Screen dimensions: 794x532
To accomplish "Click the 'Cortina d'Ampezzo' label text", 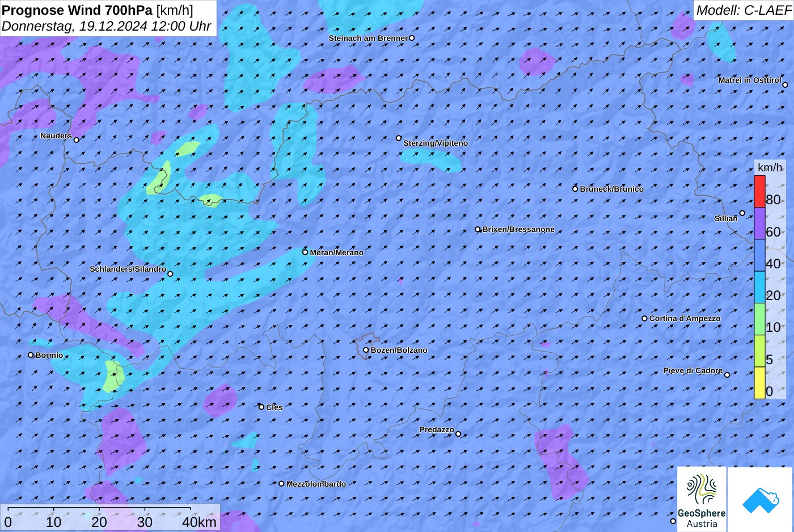I will (685, 318).
